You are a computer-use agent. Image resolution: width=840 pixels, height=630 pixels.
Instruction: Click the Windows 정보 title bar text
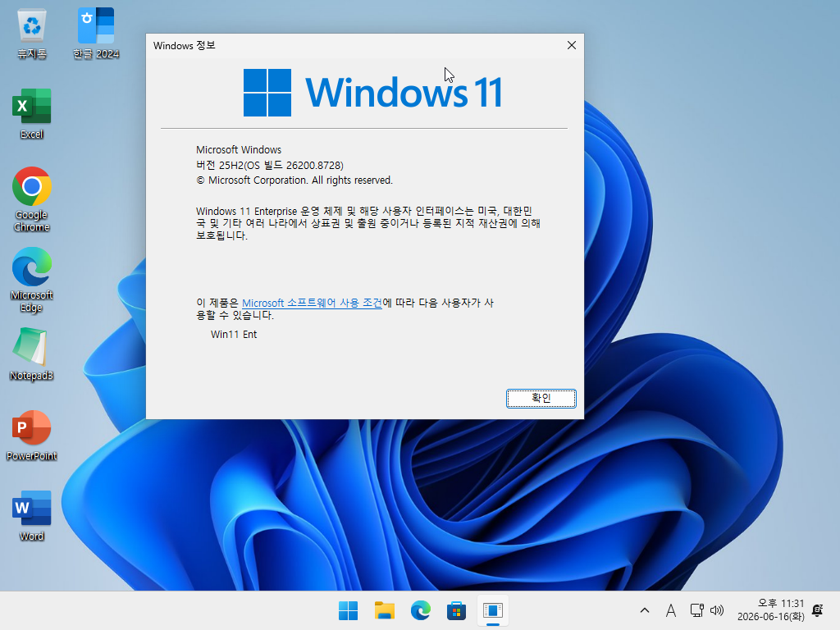click(185, 46)
